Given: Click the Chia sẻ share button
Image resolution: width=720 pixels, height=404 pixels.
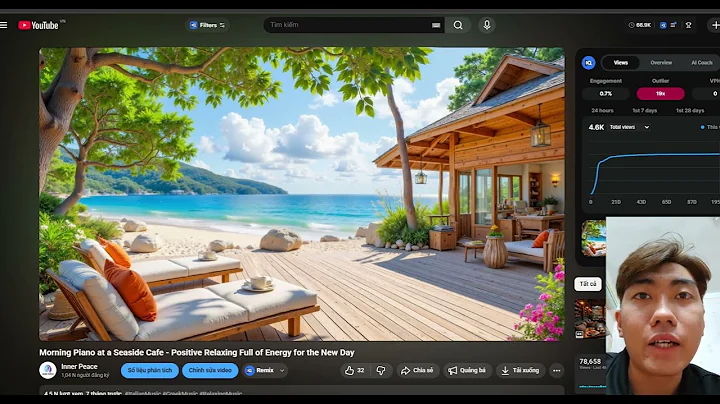Looking at the screenshot, I should 417,370.
